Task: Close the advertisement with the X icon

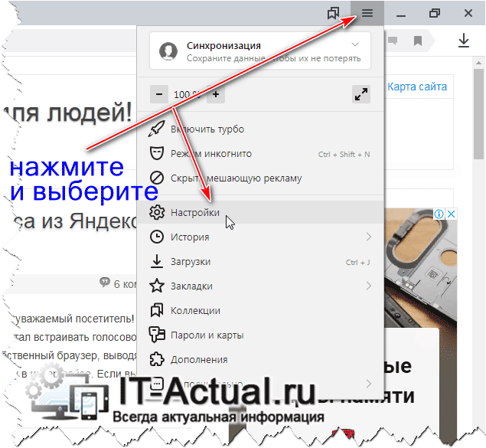Action: coord(452,214)
